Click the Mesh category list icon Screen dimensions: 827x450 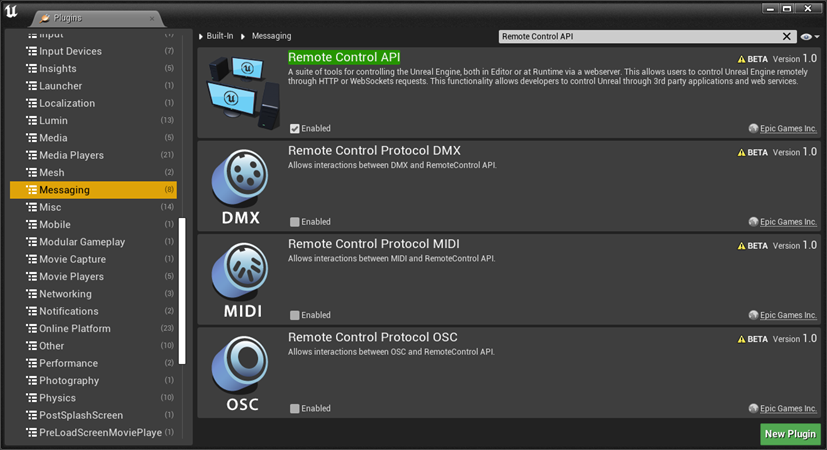32,173
